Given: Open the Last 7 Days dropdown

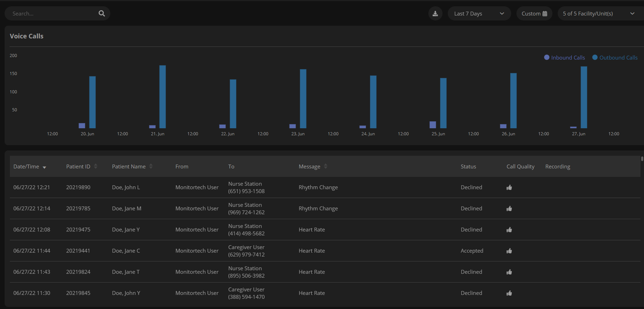Looking at the screenshot, I should click(x=479, y=13).
